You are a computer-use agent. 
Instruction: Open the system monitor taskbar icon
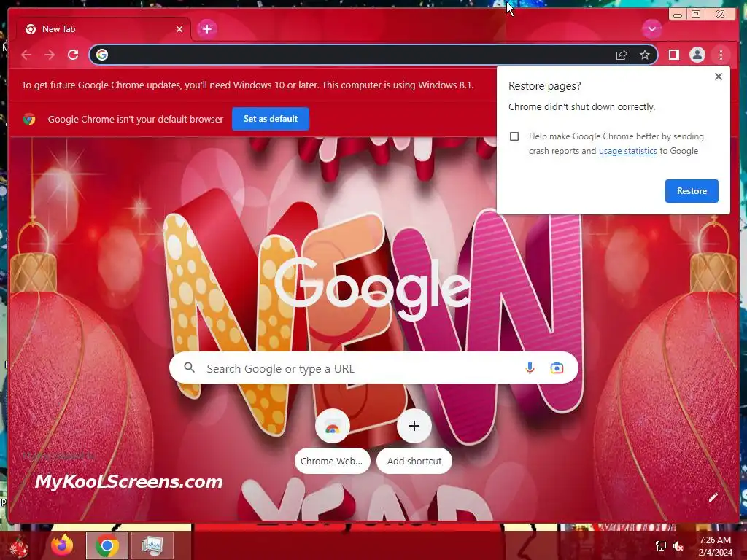point(152,545)
